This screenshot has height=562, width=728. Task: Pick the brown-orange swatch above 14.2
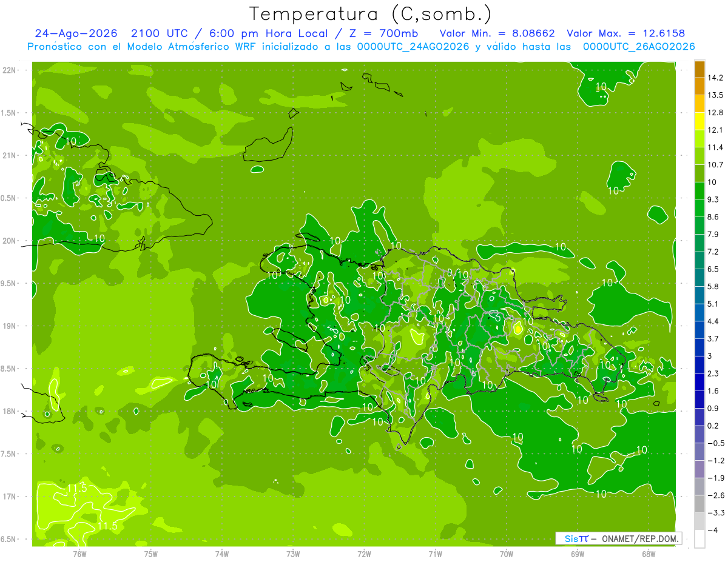(699, 69)
